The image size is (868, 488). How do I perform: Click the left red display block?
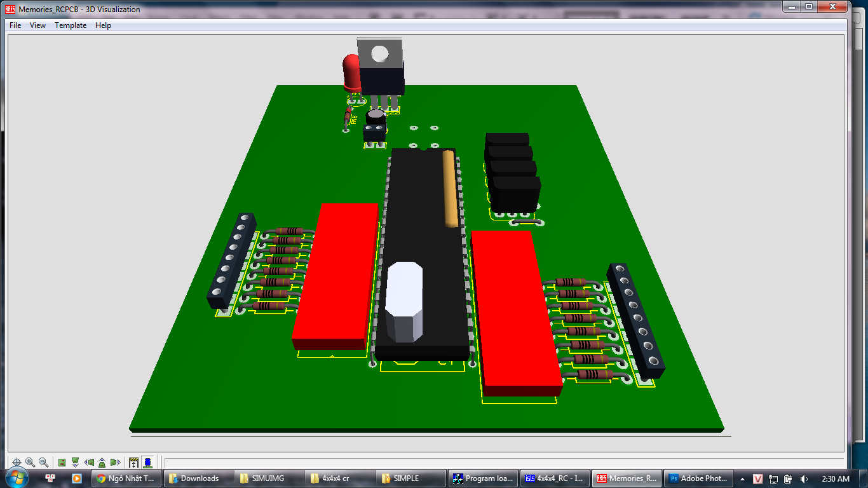[x=335, y=276]
